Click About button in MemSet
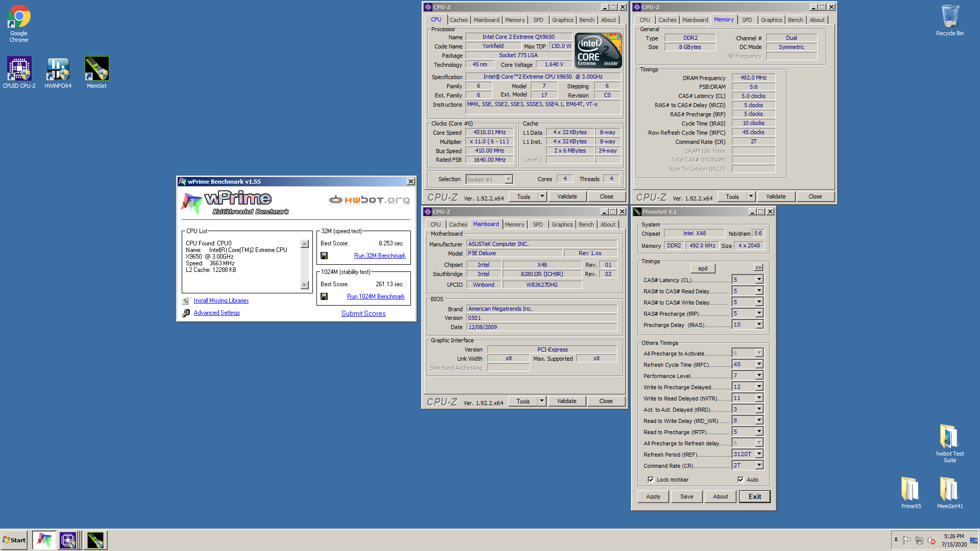The width and height of the screenshot is (980, 551). click(720, 496)
